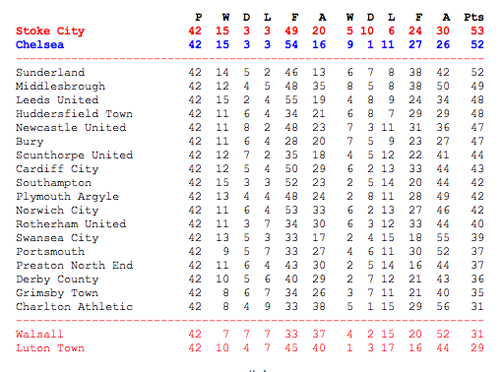This screenshot has width=500, height=372.
Task: Click the Pts column header
Action: (474, 17)
